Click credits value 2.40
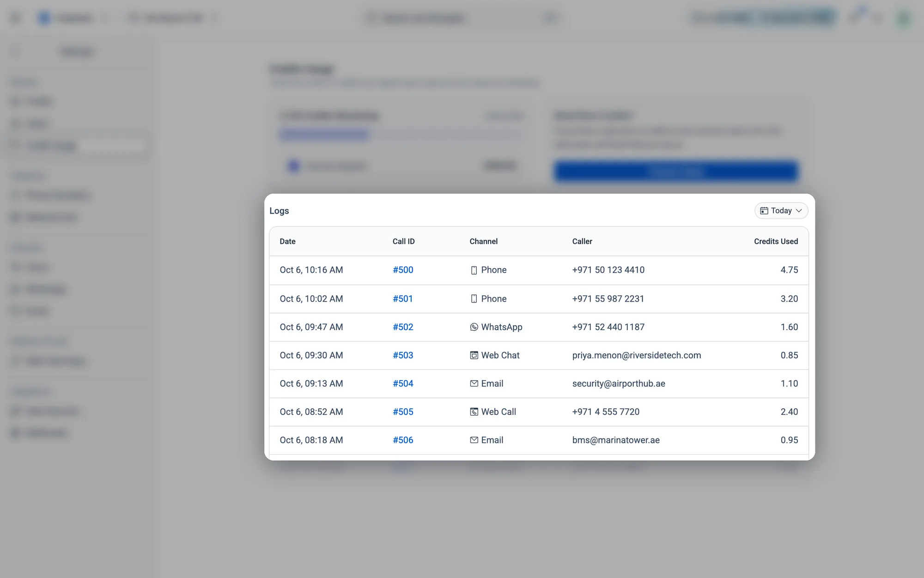Screen dimensions: 924x578 point(789,412)
